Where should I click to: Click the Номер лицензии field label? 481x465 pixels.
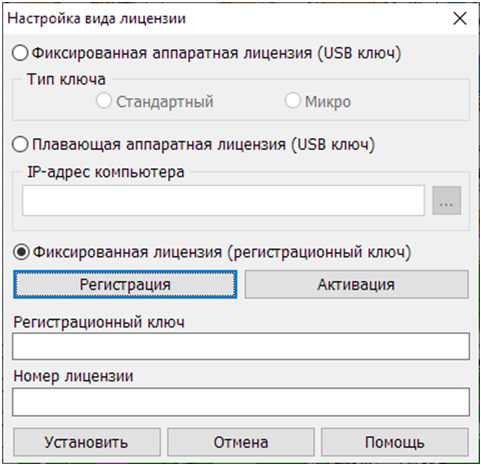pyautogui.click(x=73, y=376)
